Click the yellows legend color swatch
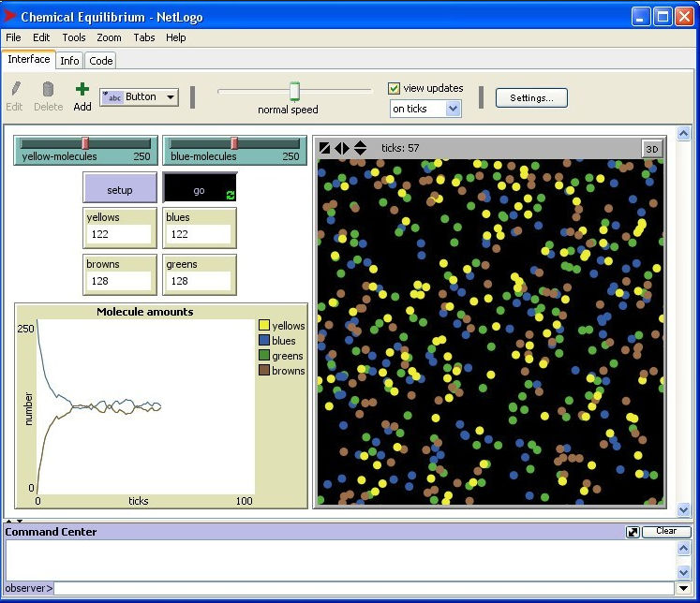This screenshot has height=603, width=700. (x=264, y=325)
